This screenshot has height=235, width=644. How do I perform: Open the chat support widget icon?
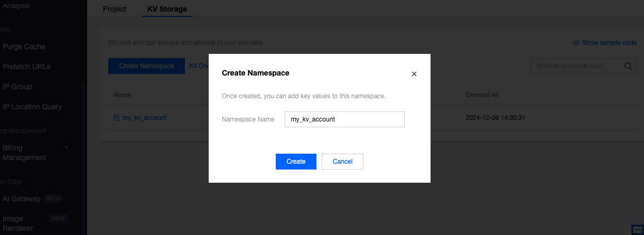click(637, 229)
